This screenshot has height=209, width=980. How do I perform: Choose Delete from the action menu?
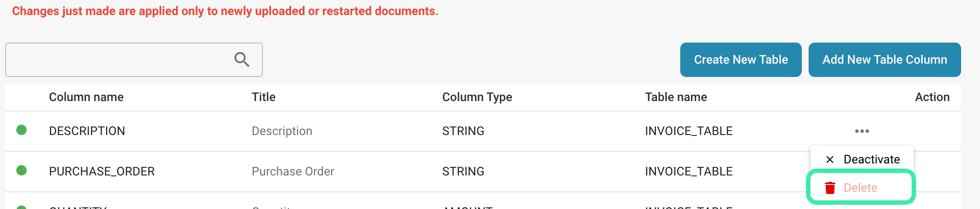point(860,188)
